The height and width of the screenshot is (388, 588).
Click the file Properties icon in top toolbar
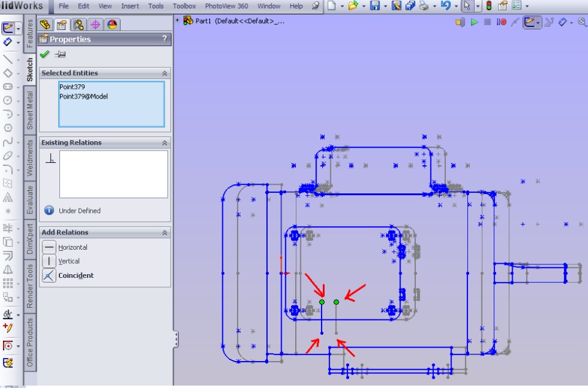click(x=502, y=6)
